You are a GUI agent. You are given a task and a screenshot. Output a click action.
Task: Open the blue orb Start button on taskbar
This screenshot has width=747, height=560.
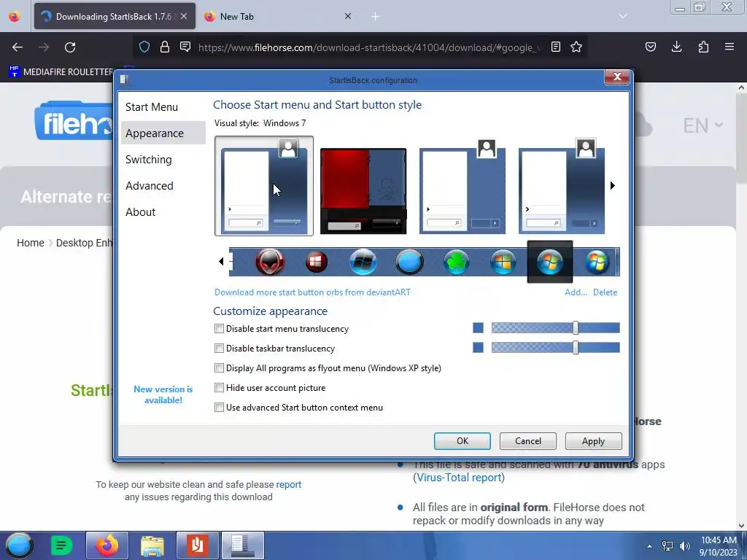[18, 545]
